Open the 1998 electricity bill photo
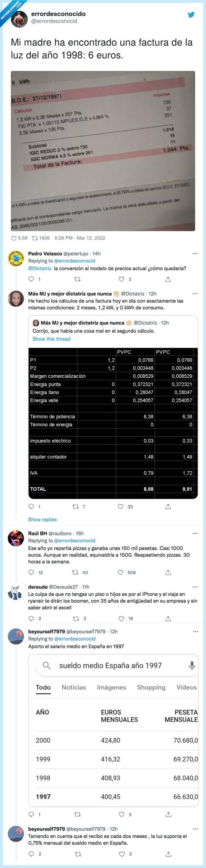The image size is (206, 868). (x=103, y=151)
